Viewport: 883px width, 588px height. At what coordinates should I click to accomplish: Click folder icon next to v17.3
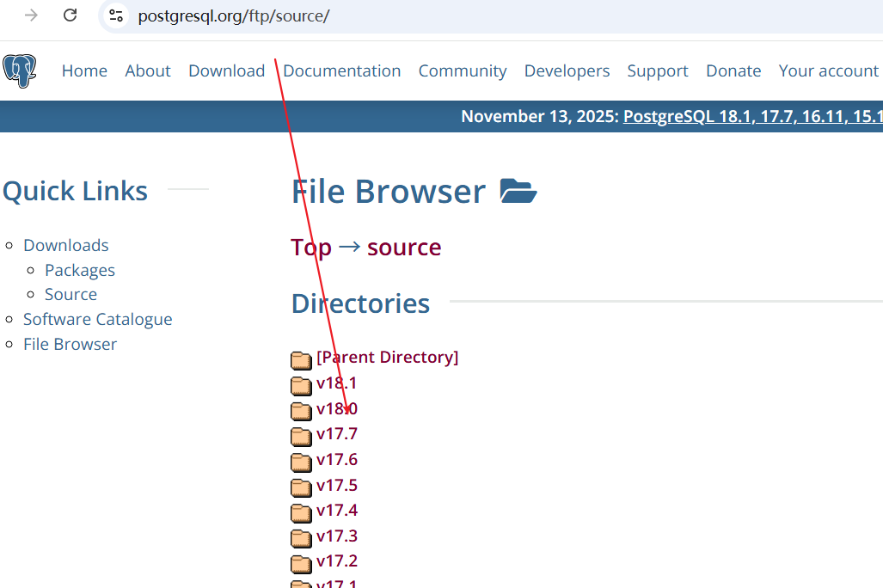pyautogui.click(x=301, y=538)
